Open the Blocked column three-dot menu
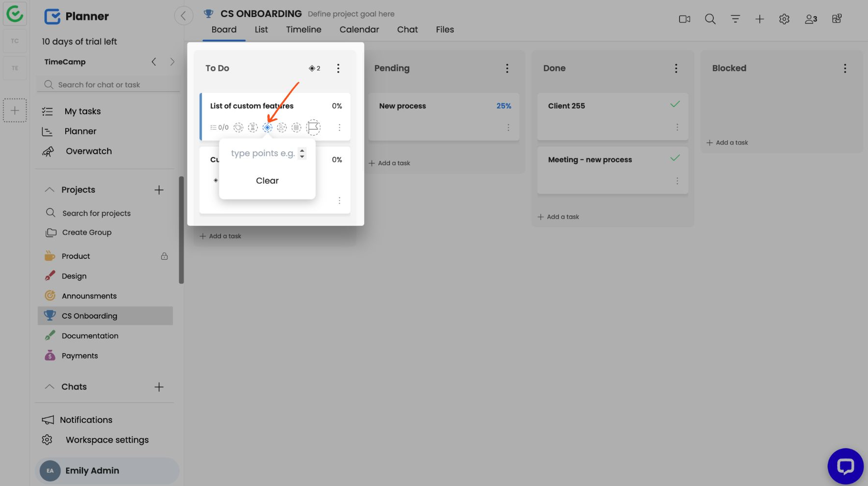 845,68
